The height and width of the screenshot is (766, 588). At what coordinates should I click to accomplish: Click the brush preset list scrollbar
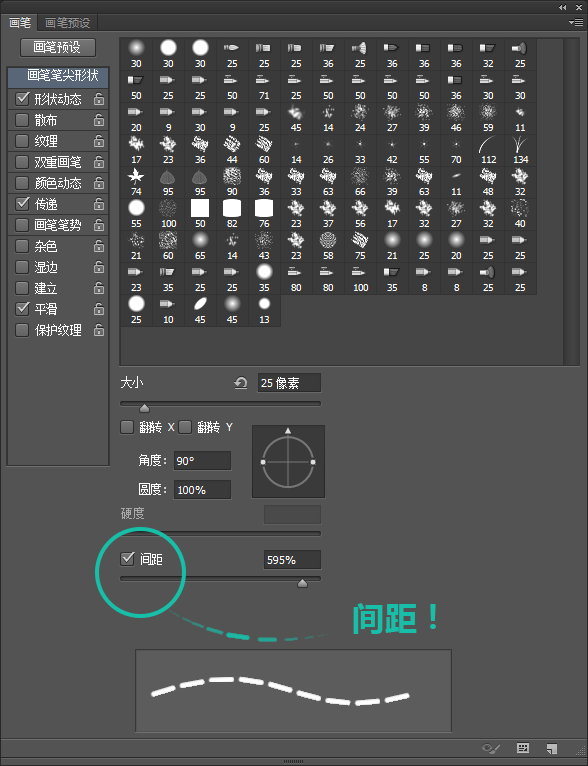click(571, 201)
